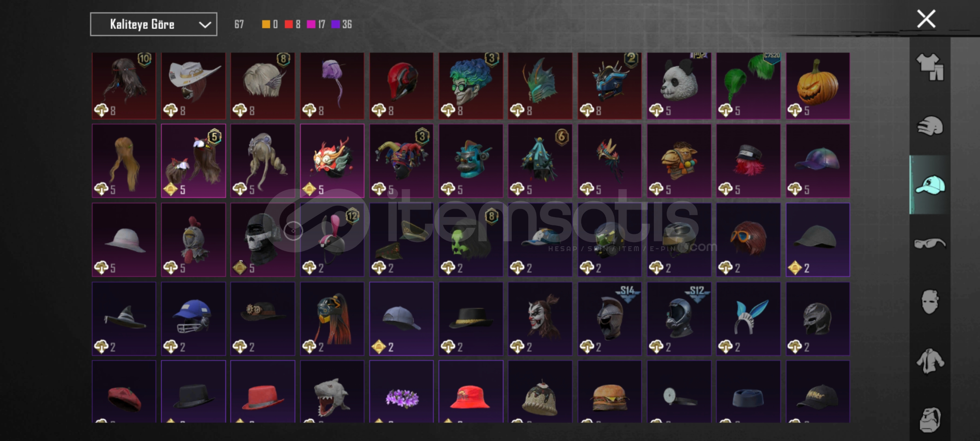Select the jack-o-lantern pumpkin head
Image resolution: width=980 pixels, height=441 pixels.
pos(818,86)
